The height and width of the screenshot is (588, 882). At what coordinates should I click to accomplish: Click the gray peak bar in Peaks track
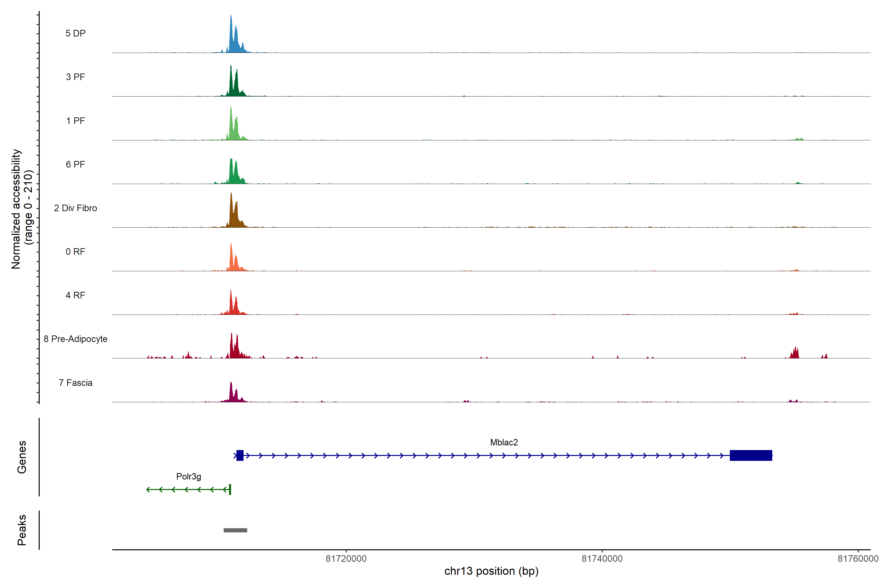point(235,530)
